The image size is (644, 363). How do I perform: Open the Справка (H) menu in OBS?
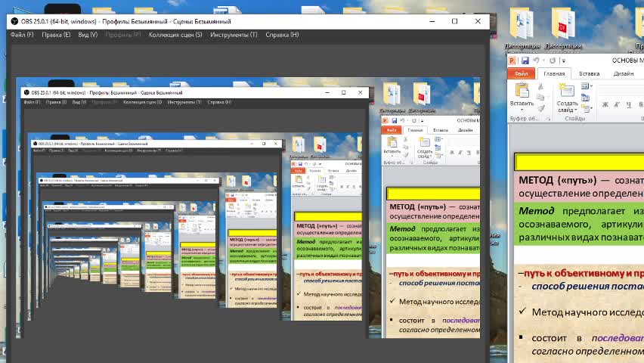pos(282,35)
